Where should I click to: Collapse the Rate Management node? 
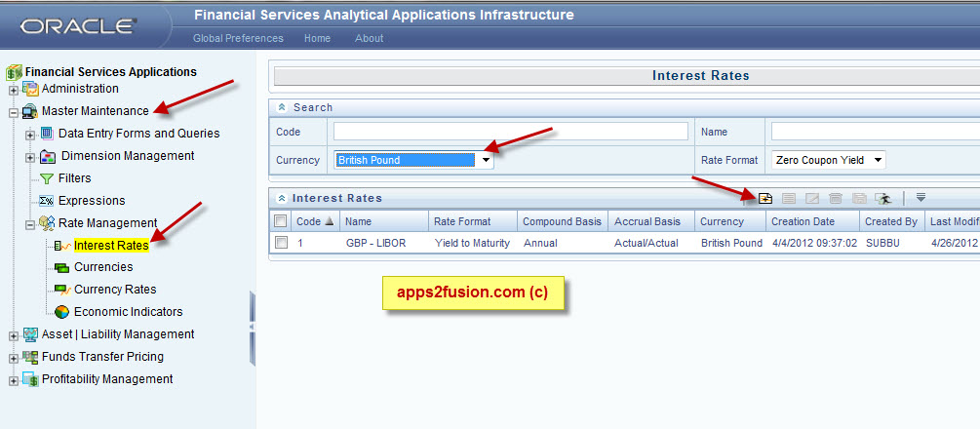point(30,224)
